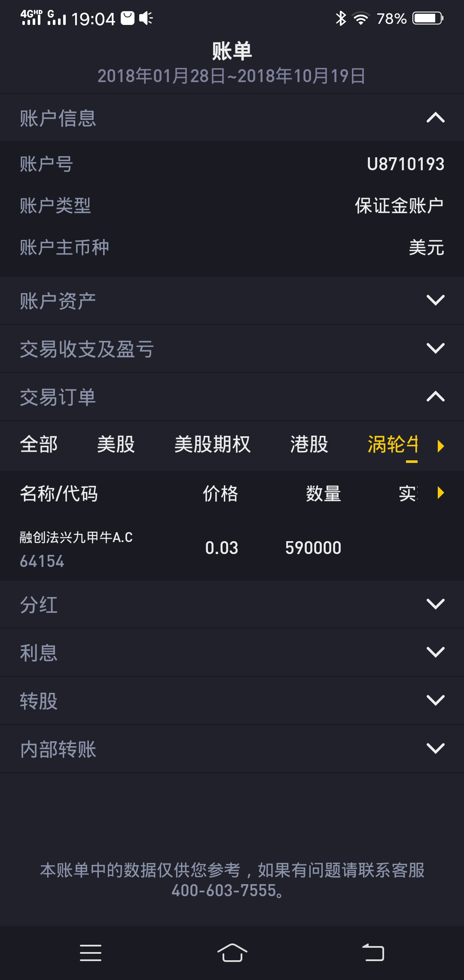Tap the Android home navigation icon
The height and width of the screenshot is (980, 464).
point(232,953)
